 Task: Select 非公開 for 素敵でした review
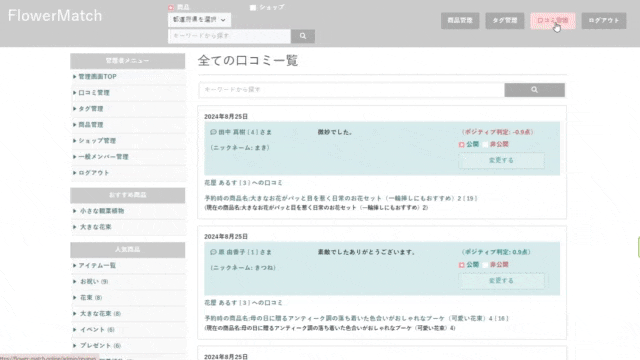[485, 265]
